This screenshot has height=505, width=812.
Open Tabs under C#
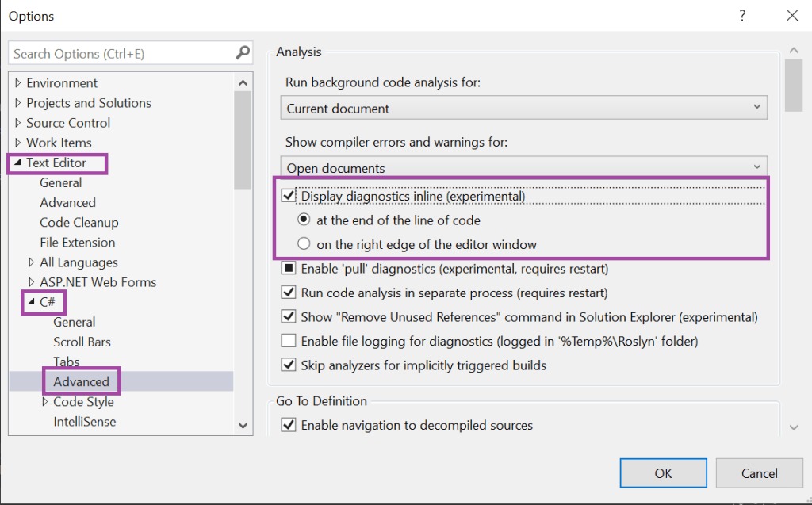coord(67,362)
